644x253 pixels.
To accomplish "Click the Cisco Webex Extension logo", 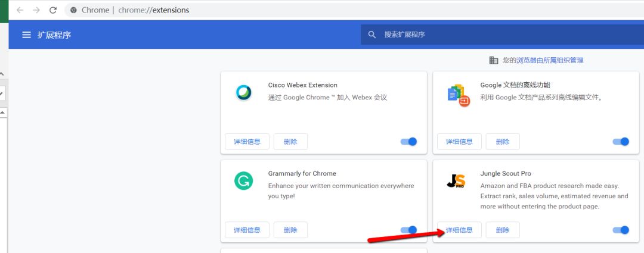I will pyautogui.click(x=243, y=93).
